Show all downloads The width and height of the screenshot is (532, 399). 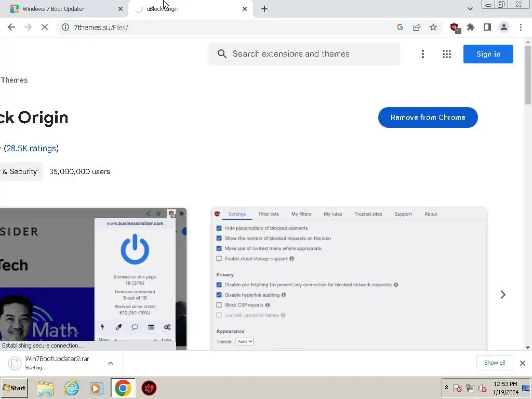coord(494,363)
